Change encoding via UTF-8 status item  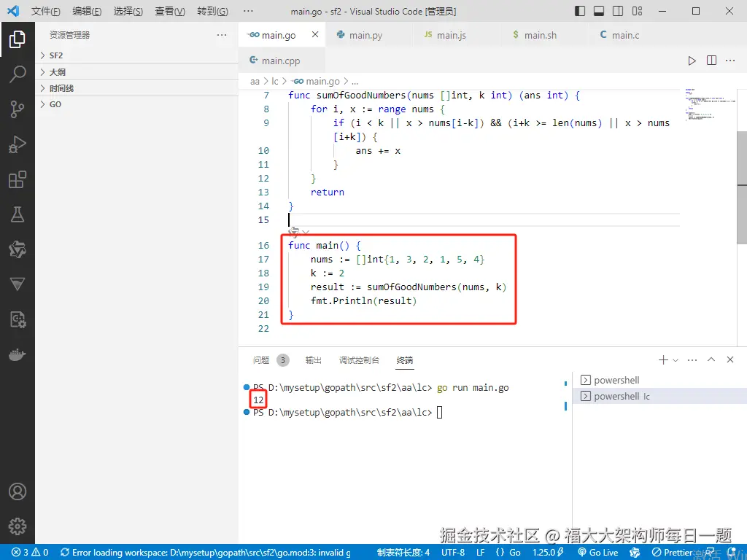[x=452, y=553]
